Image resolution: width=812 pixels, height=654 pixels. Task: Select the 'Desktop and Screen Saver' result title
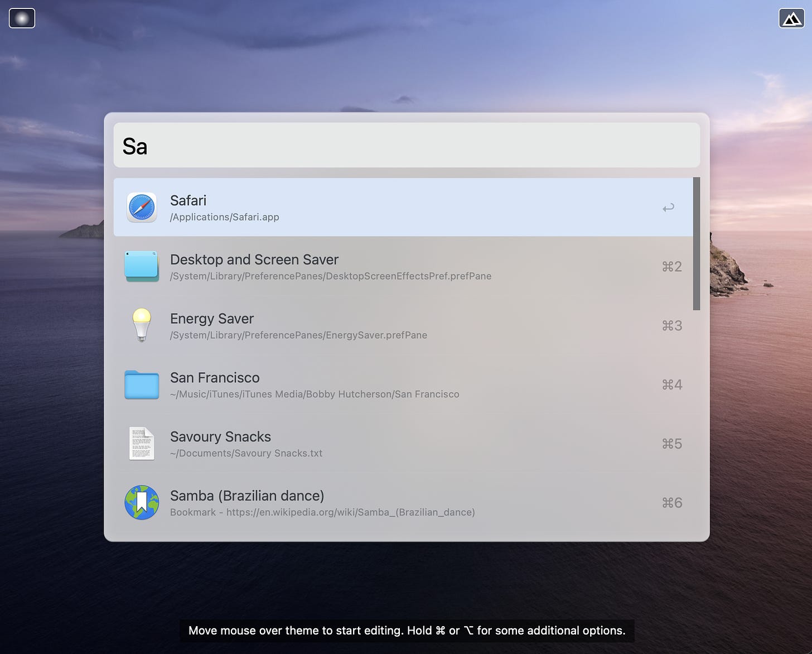(x=254, y=259)
